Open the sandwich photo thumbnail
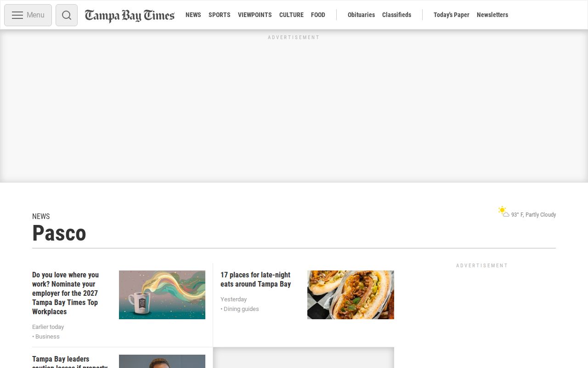 pyautogui.click(x=351, y=295)
